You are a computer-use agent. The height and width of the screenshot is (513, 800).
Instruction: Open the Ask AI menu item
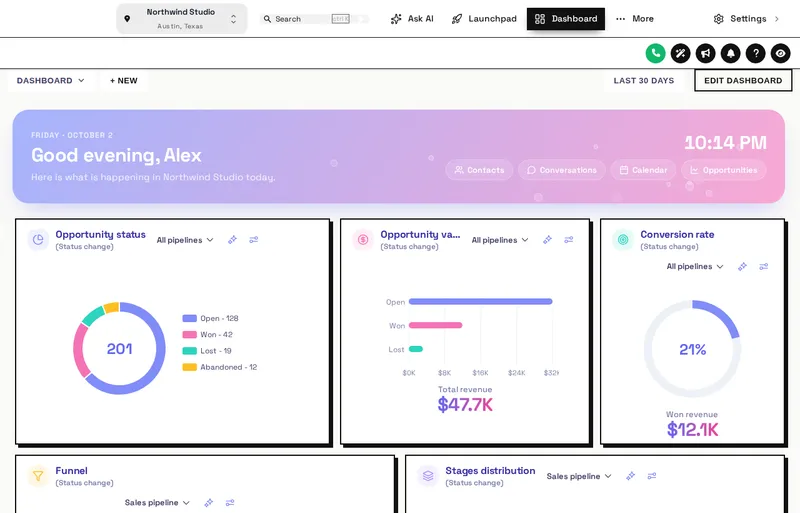click(x=412, y=19)
